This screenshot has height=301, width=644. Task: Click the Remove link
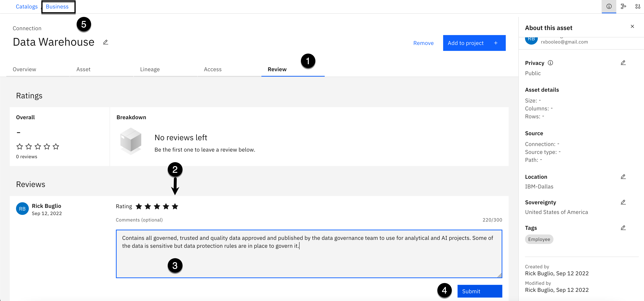pos(423,43)
